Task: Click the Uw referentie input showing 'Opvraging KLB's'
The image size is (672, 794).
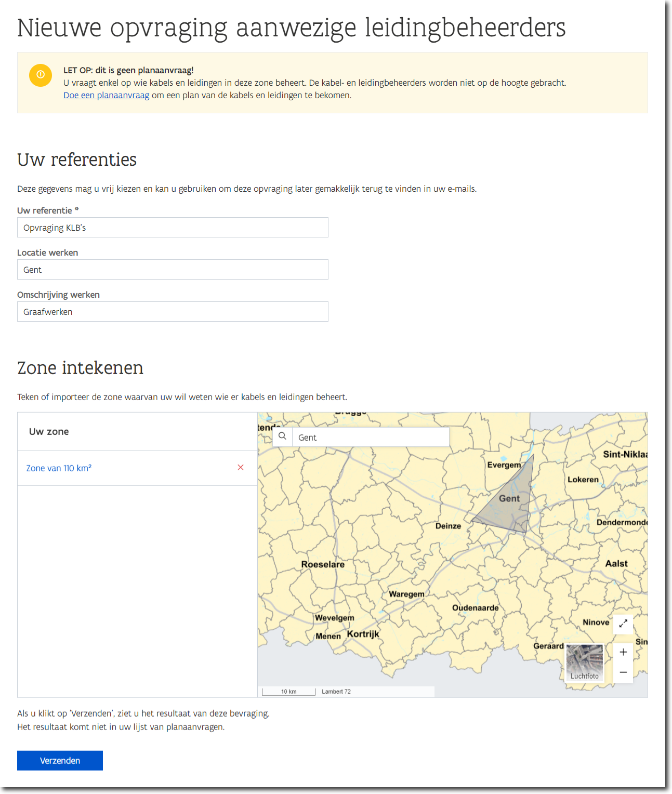Action: click(173, 227)
